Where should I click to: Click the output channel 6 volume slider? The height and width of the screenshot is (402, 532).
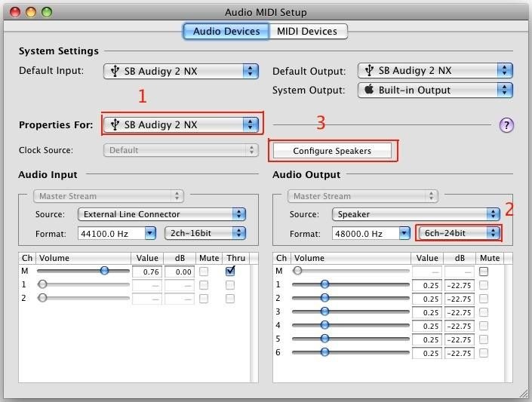coord(350,352)
